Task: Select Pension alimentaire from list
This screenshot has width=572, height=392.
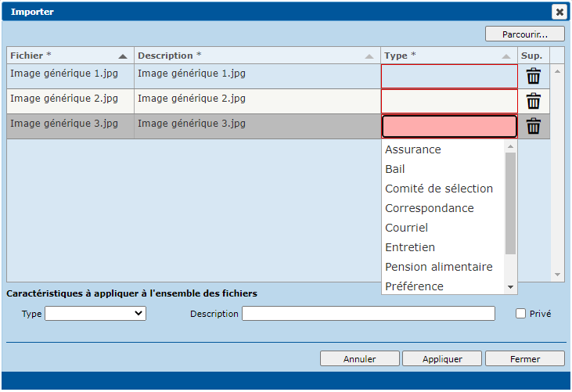Action: 439,267
